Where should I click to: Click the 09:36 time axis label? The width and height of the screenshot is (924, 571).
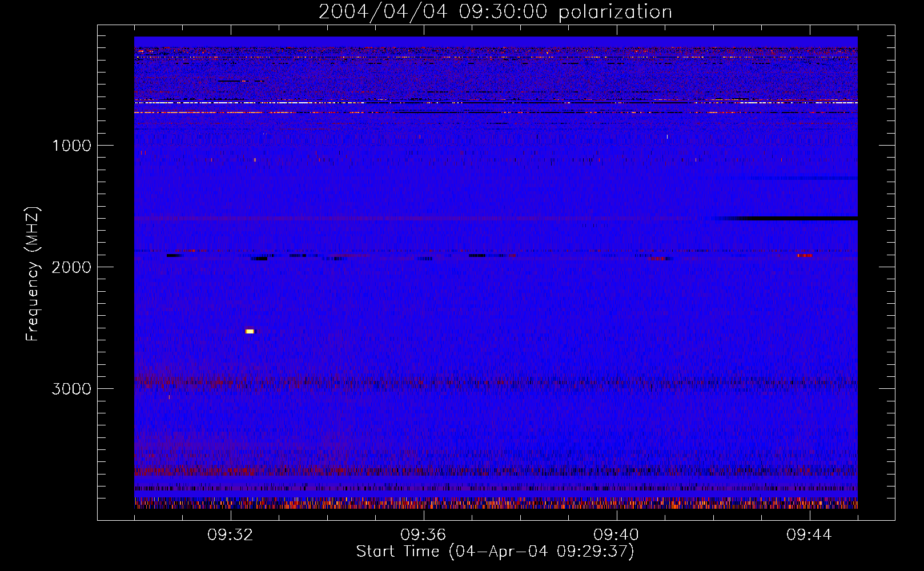tap(423, 535)
